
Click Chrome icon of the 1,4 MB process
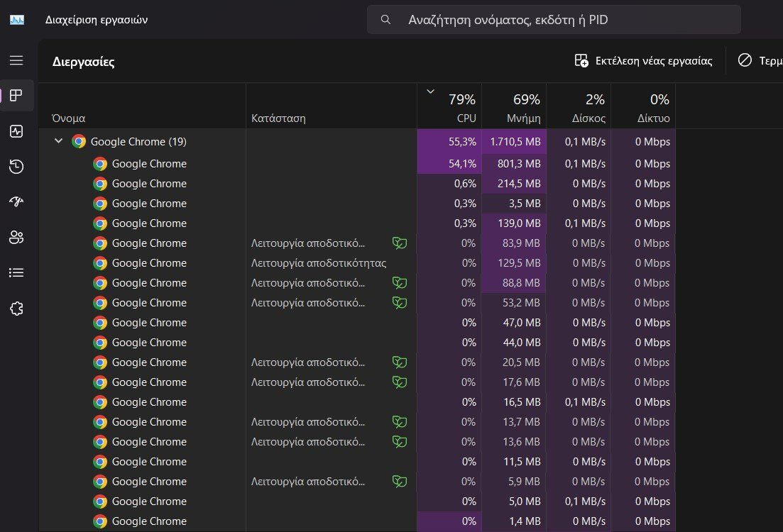pyautogui.click(x=100, y=521)
